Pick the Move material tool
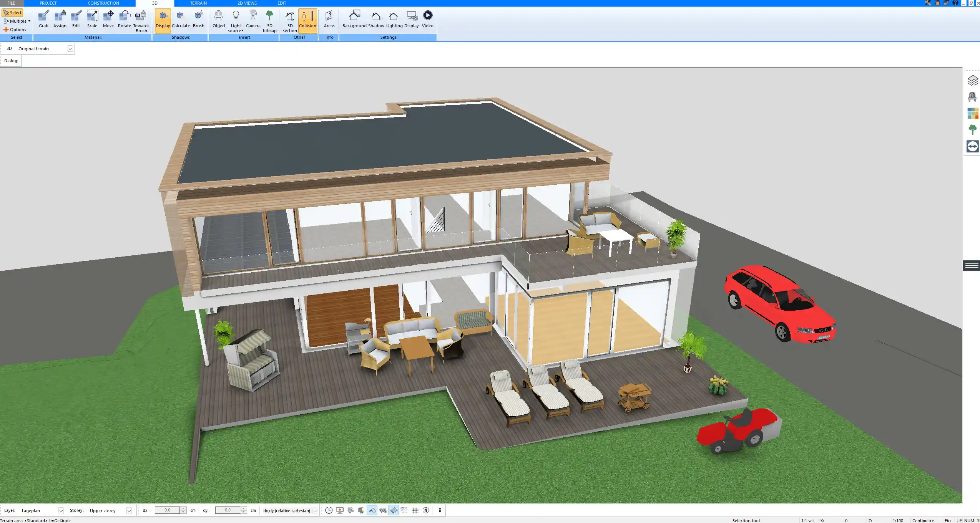980x523 pixels. point(108,19)
